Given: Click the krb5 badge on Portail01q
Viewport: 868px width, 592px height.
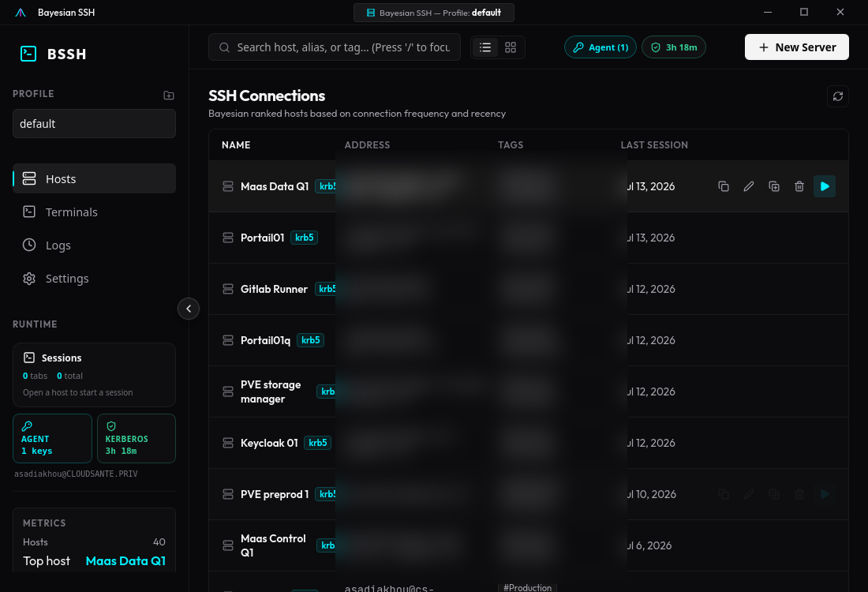Looking at the screenshot, I should [x=311, y=340].
